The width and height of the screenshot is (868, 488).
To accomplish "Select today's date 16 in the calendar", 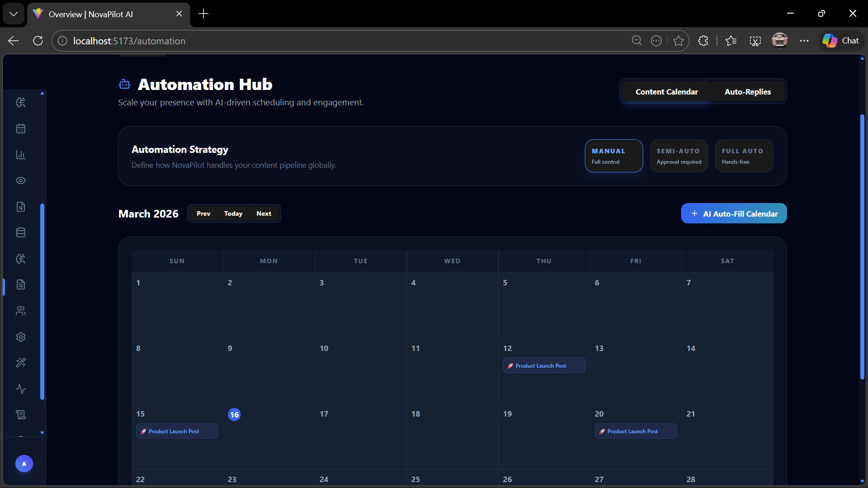I will [x=234, y=415].
